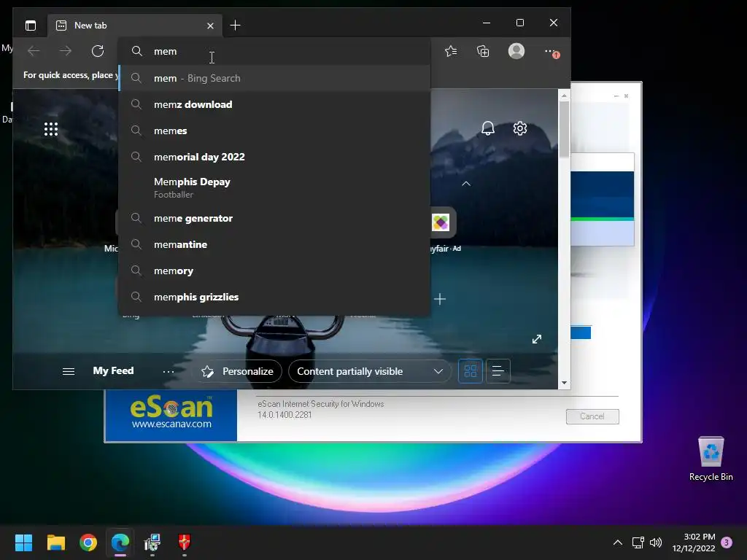
Task: Click the page scrollbar down arrow
Action: tap(564, 383)
